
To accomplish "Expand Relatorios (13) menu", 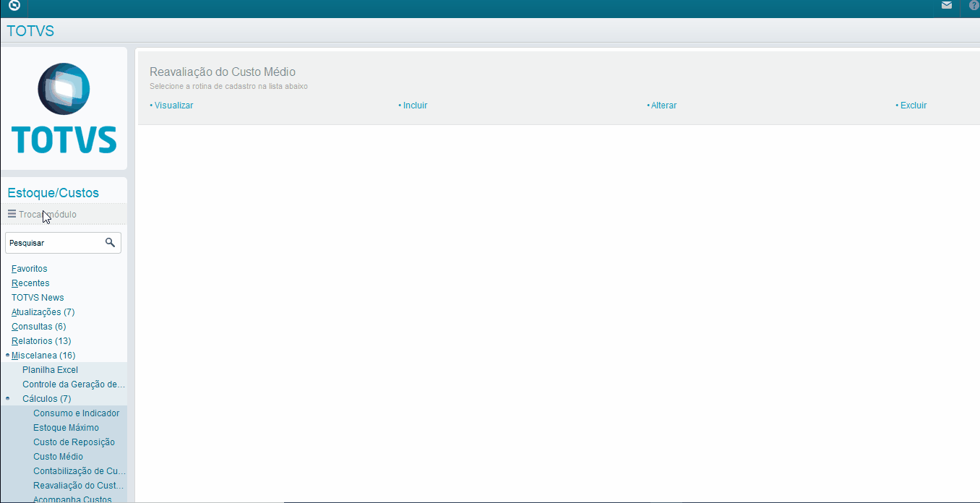I will tap(41, 341).
